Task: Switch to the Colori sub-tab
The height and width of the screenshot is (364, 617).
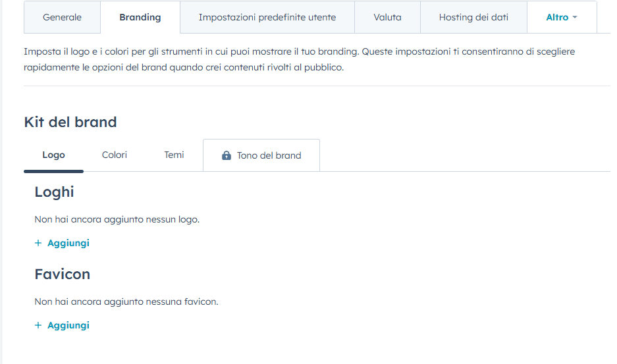Action: click(x=115, y=155)
